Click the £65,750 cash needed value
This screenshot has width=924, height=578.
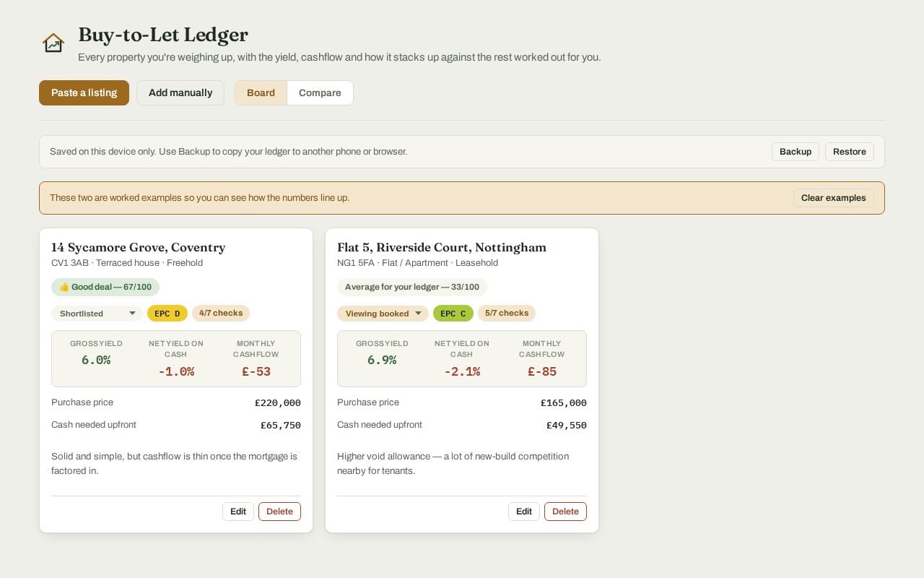281,426
